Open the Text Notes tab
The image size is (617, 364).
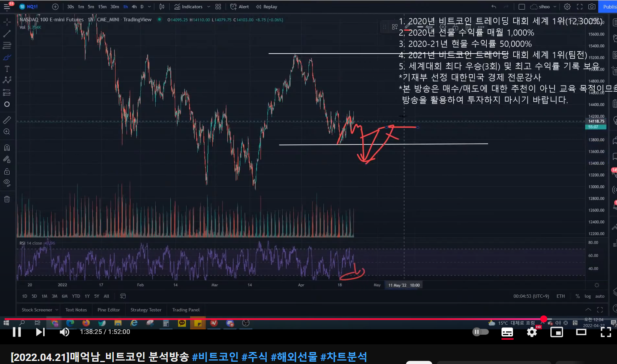(x=76, y=310)
